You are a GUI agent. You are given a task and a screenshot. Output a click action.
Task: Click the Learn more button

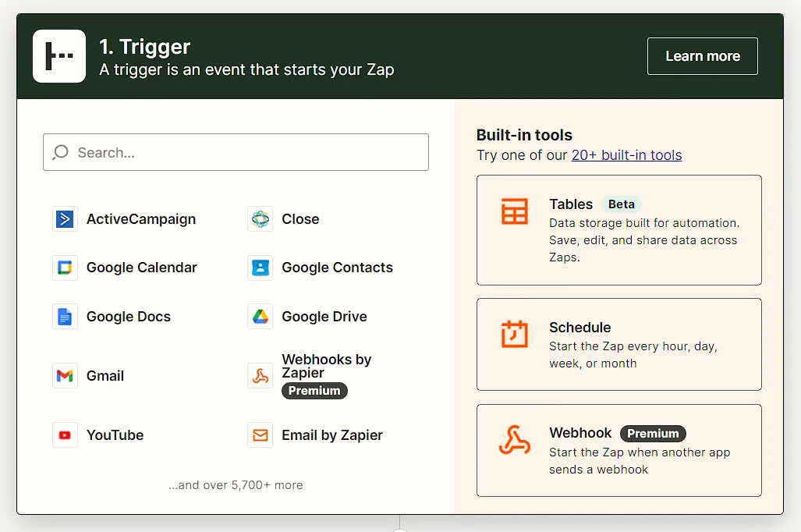pos(703,56)
